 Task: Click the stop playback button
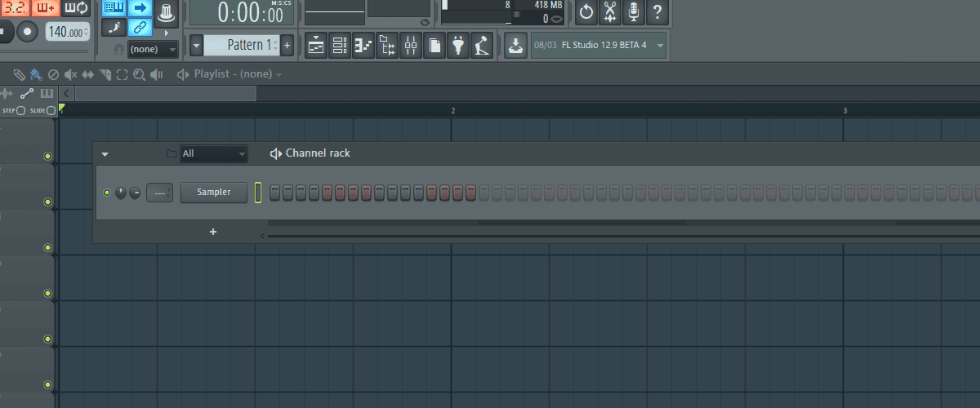(5, 32)
